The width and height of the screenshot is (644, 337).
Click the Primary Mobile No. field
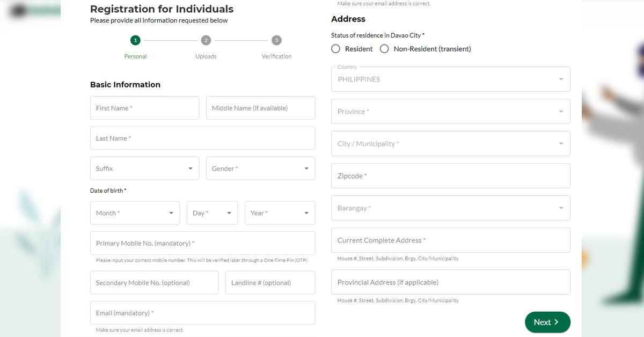pyautogui.click(x=202, y=243)
